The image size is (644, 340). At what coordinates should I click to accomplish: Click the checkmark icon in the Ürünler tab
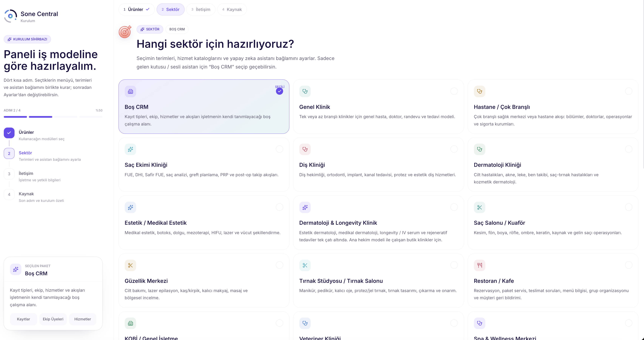coord(148,9)
